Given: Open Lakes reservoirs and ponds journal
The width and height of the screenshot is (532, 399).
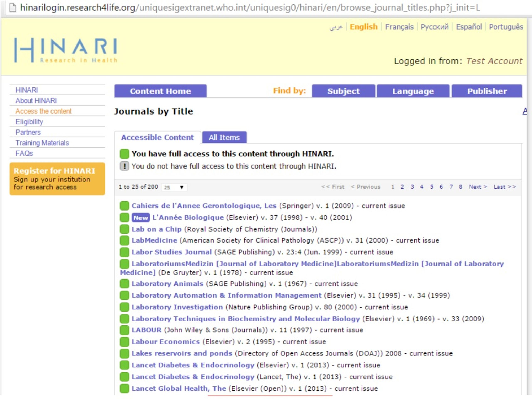Looking at the screenshot, I should coord(182,353).
